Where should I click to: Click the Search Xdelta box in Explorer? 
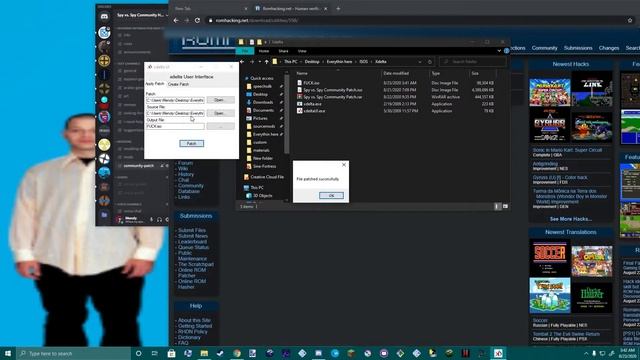click(x=473, y=62)
